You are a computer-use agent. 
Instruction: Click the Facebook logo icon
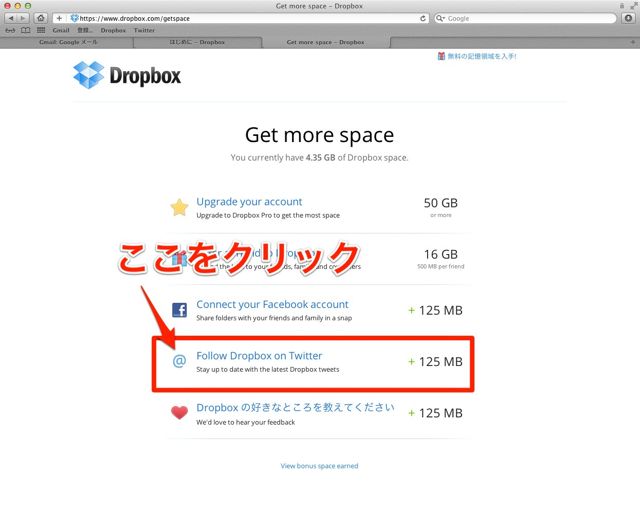pos(179,310)
